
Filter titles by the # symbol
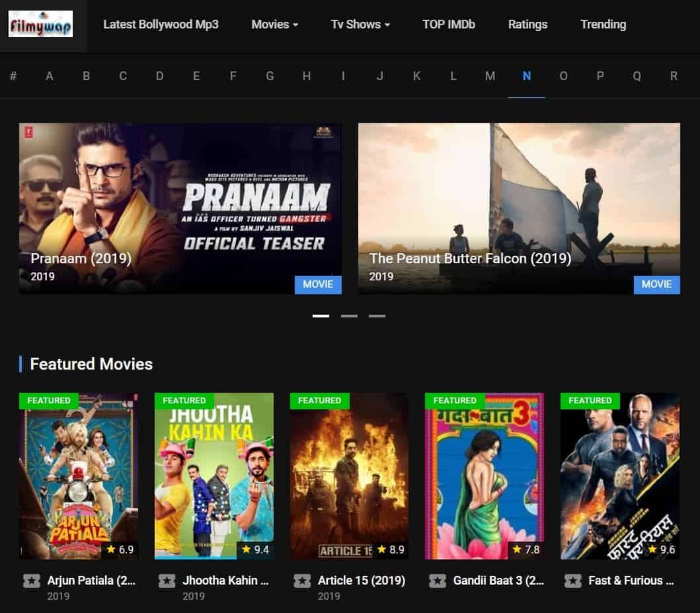click(13, 76)
